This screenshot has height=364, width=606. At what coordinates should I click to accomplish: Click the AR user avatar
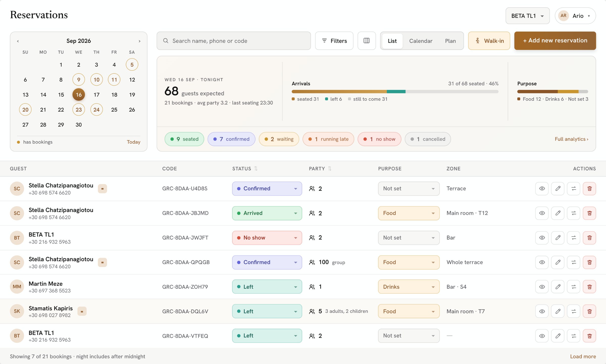(x=563, y=16)
